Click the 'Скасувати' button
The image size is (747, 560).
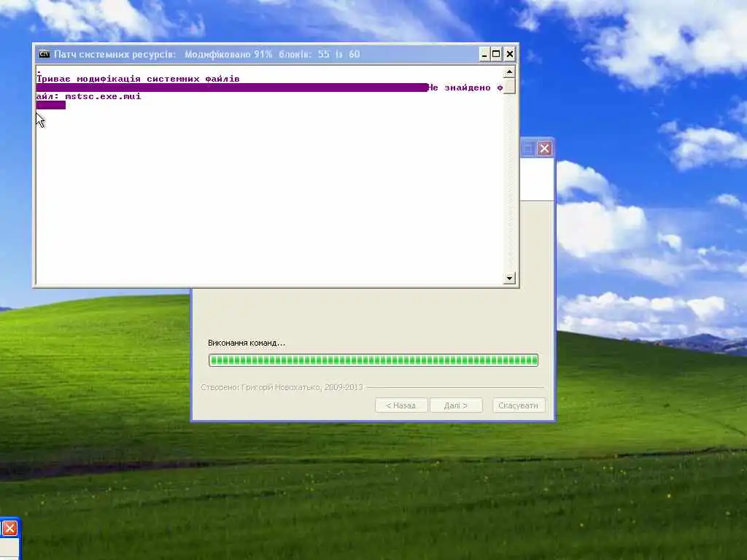pos(519,405)
